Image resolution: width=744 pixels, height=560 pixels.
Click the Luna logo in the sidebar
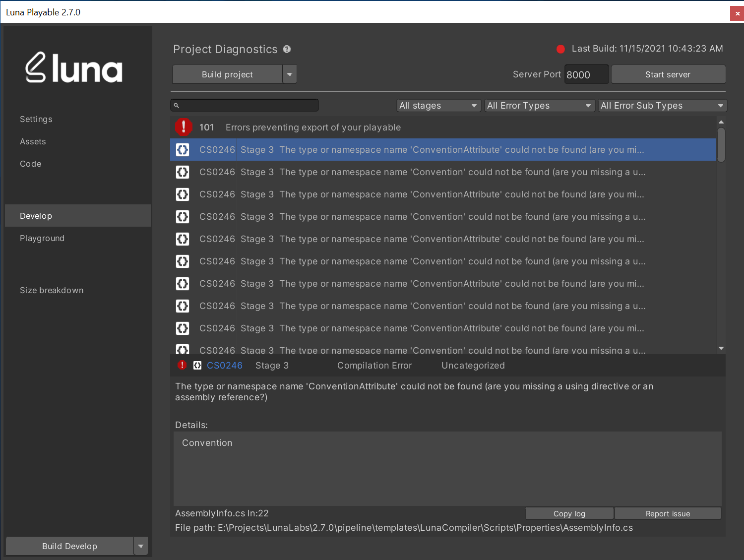click(x=74, y=68)
